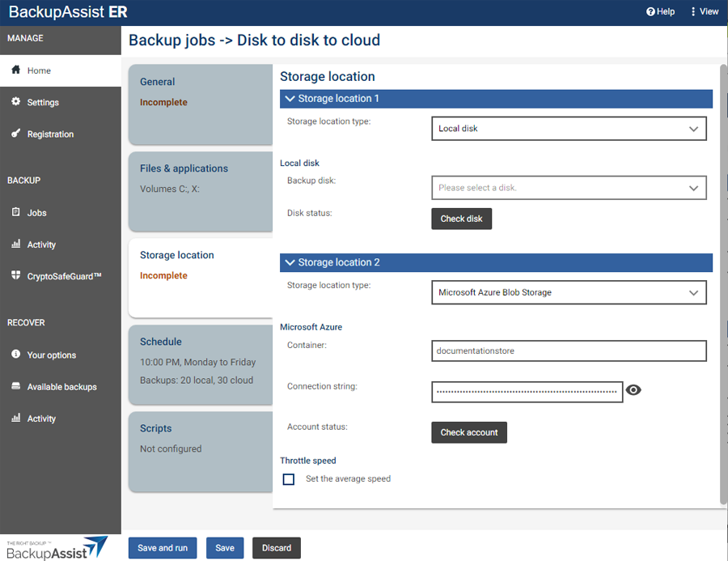728x561 pixels.
Task: Collapse Storage location 2 section
Action: (x=497, y=262)
